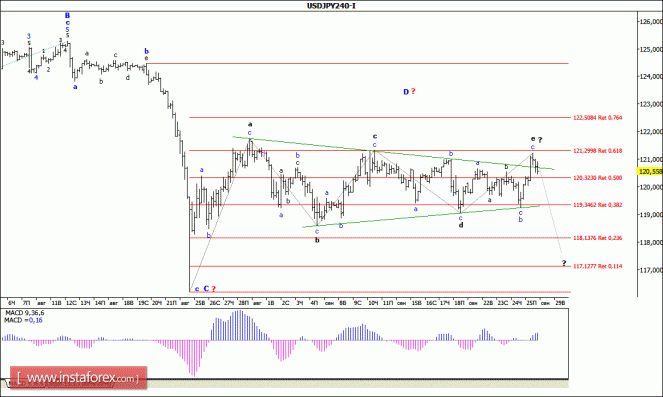The height and width of the screenshot is (397, 663).
Task: Click the 117,1277 Ret 0,114 level label
Action: point(597,266)
